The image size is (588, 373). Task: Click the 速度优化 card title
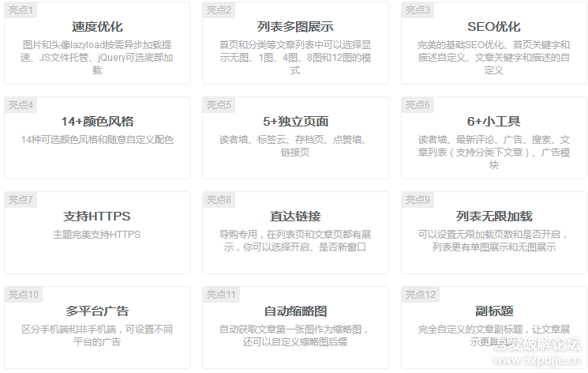tap(97, 27)
